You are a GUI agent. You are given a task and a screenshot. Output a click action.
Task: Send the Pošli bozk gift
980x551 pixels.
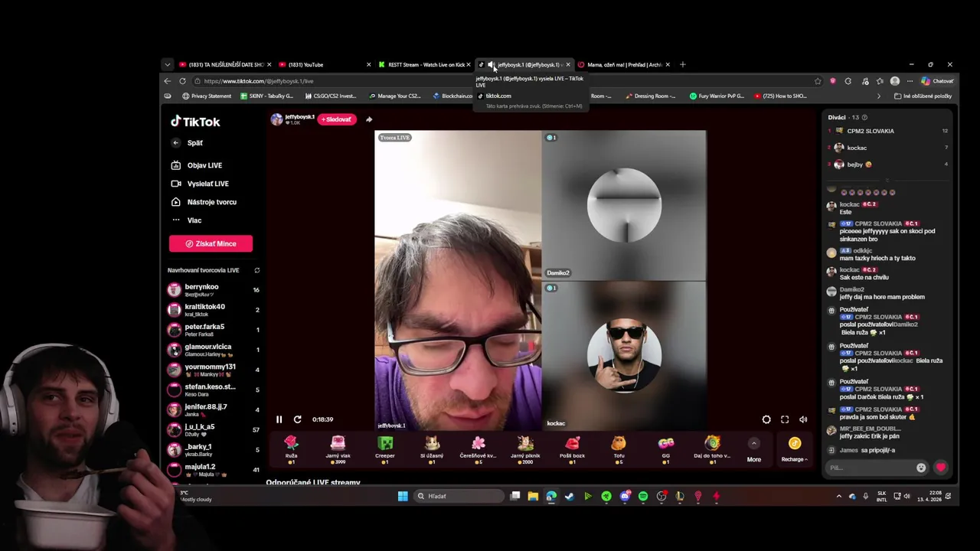coord(572,449)
